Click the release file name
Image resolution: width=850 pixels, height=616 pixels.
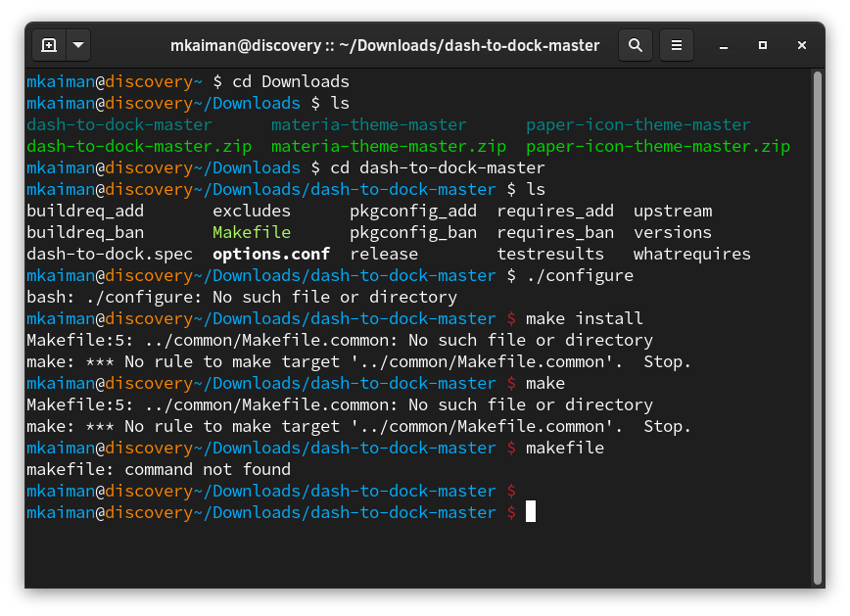384,255
